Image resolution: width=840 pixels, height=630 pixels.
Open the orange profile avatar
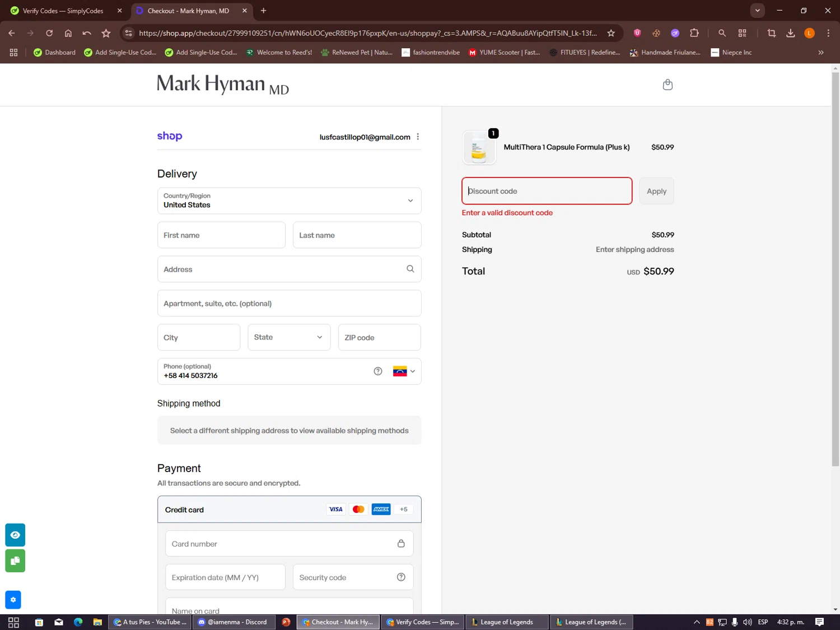point(809,33)
